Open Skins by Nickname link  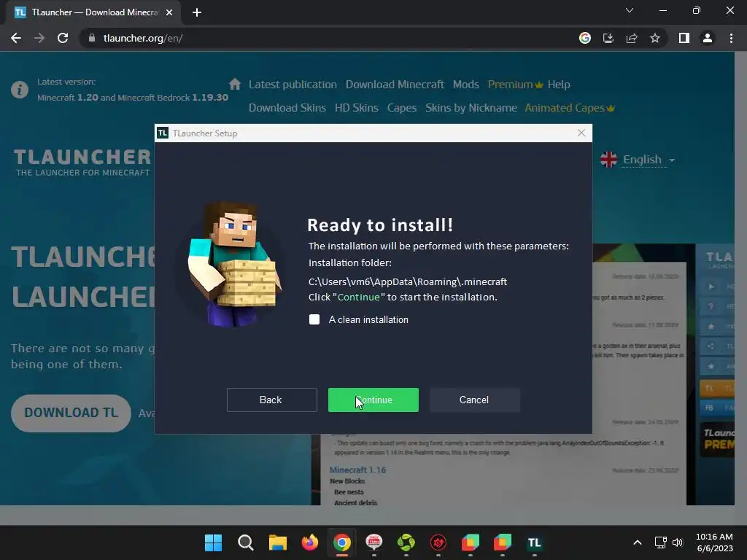[471, 108]
